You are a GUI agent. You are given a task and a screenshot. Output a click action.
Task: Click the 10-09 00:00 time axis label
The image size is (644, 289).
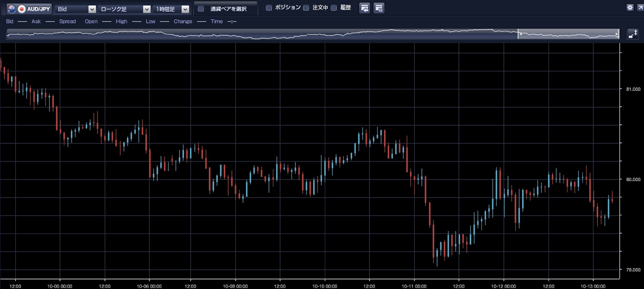(x=235, y=286)
